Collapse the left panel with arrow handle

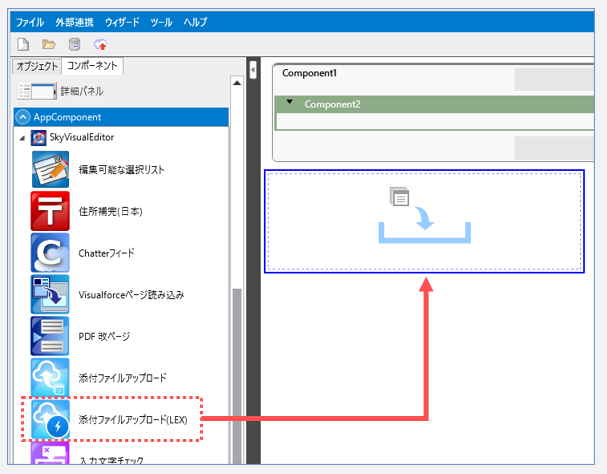[x=253, y=70]
